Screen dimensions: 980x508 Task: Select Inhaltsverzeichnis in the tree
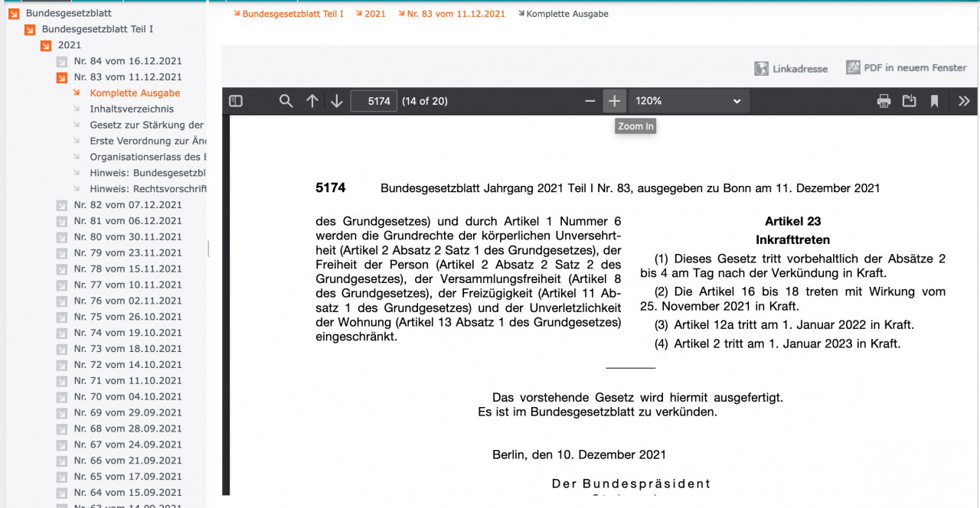(132, 109)
